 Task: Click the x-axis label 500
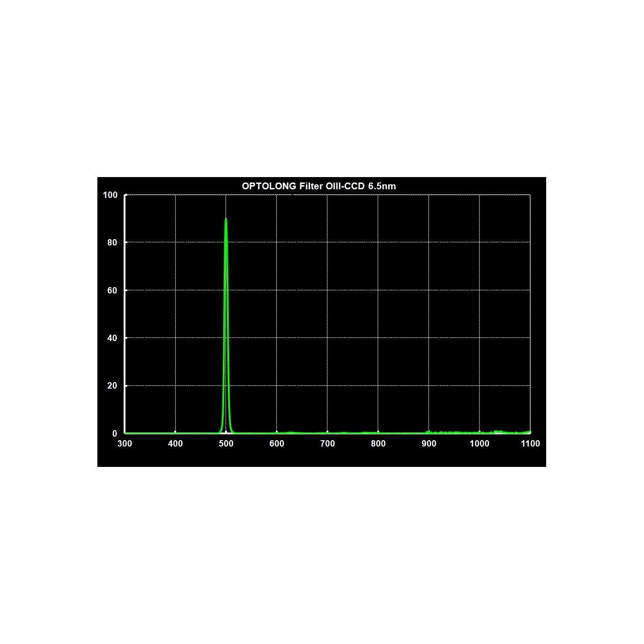226,444
